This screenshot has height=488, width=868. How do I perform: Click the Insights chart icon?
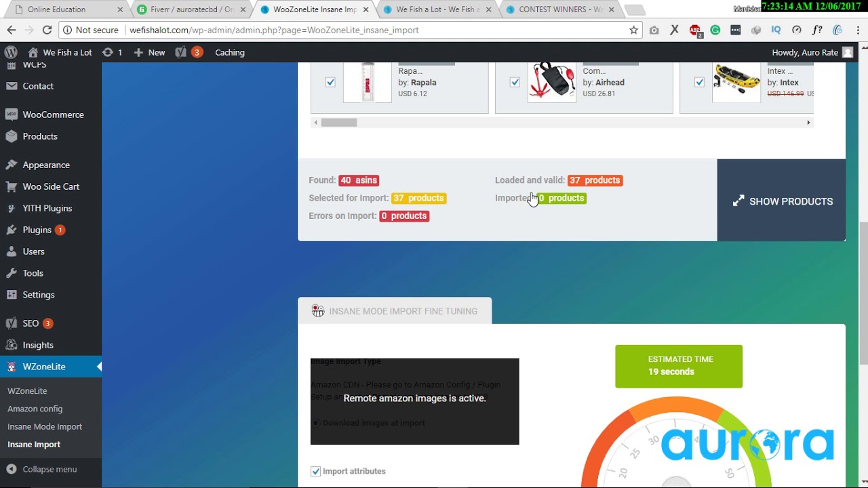click(x=12, y=345)
